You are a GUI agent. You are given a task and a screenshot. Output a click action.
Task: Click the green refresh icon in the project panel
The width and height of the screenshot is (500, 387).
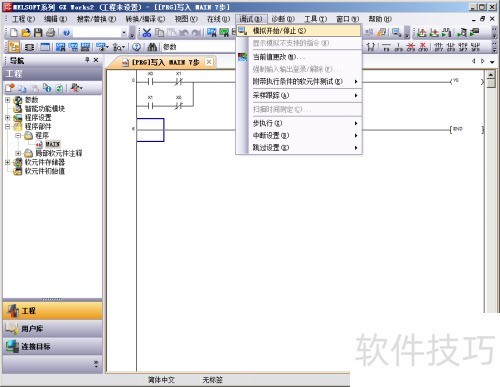point(59,88)
